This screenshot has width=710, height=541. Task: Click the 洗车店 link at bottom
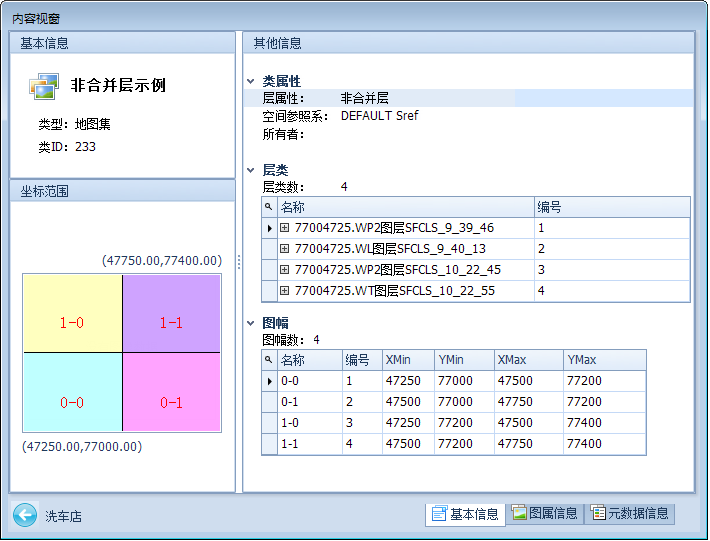(63, 517)
